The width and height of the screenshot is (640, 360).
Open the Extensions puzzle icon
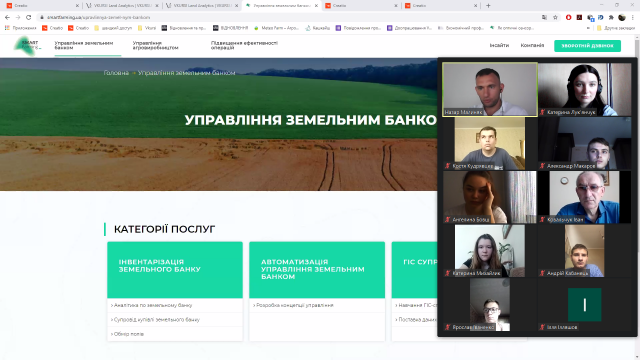(x=611, y=18)
